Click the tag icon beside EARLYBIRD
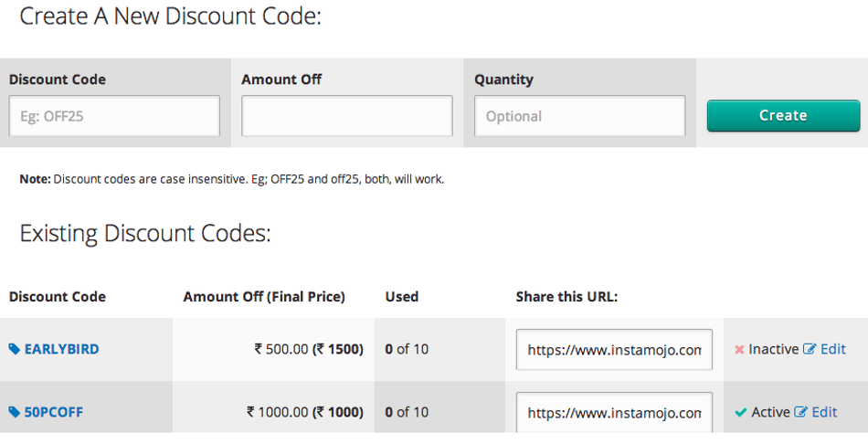This screenshot has width=868, height=444. click(15, 349)
